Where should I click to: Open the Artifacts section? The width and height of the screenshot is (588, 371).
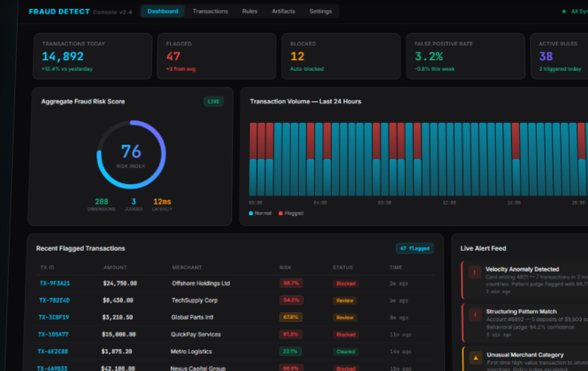(283, 11)
